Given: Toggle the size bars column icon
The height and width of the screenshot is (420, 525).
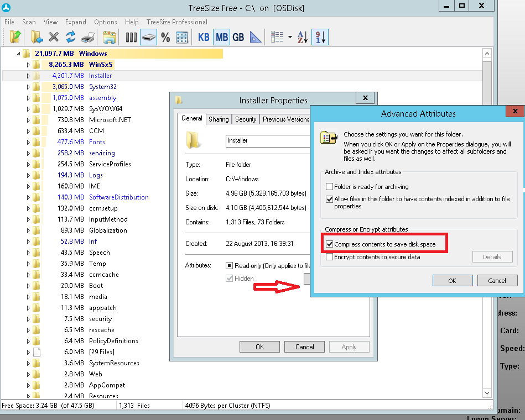Looking at the screenshot, I should (x=131, y=37).
